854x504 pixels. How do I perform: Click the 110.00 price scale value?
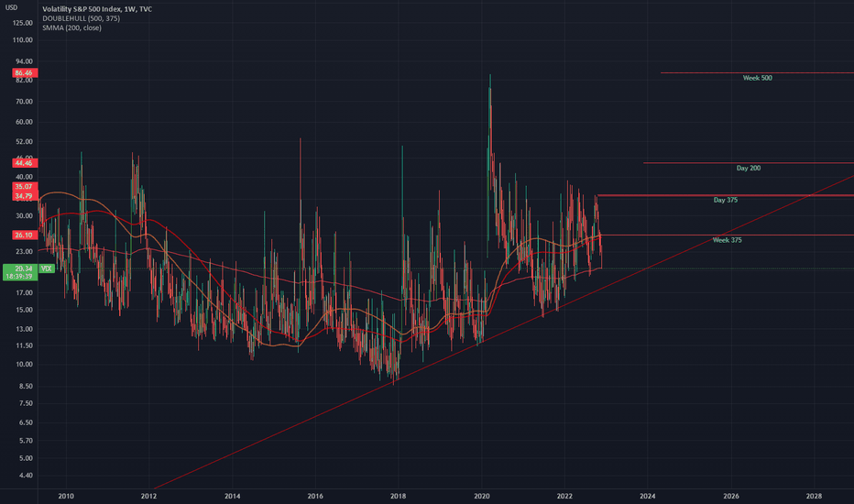coord(23,39)
